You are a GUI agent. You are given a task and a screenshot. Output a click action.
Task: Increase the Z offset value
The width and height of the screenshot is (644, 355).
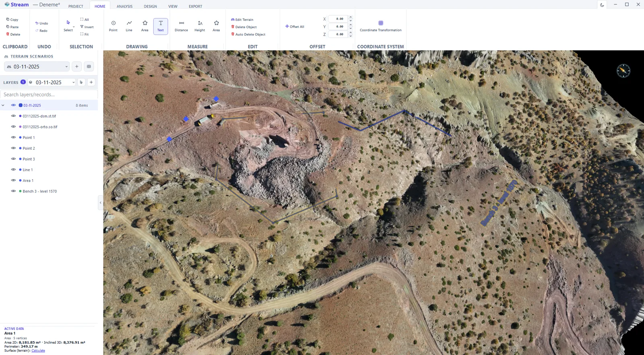point(351,33)
